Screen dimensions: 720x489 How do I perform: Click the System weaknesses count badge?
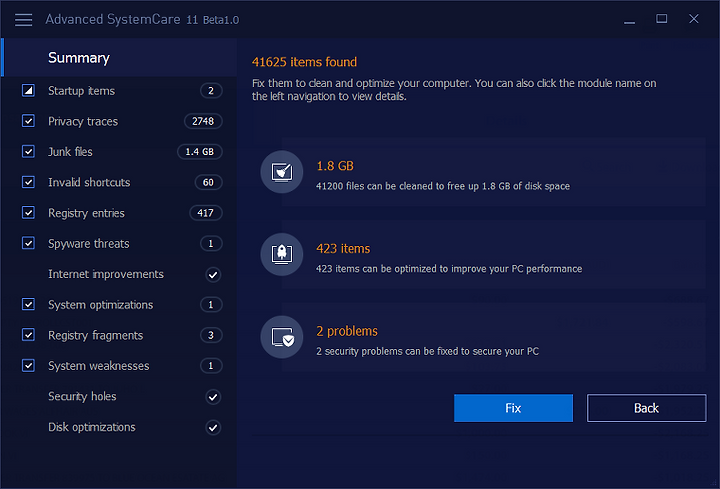[211, 365]
